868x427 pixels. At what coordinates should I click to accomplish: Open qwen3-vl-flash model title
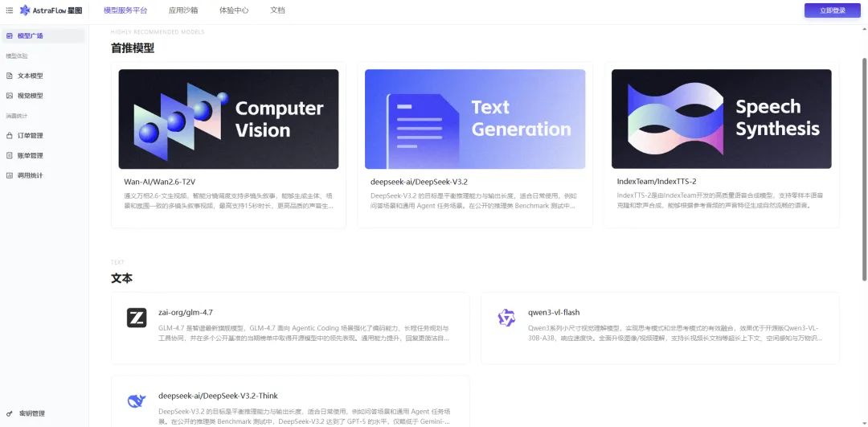(x=554, y=313)
